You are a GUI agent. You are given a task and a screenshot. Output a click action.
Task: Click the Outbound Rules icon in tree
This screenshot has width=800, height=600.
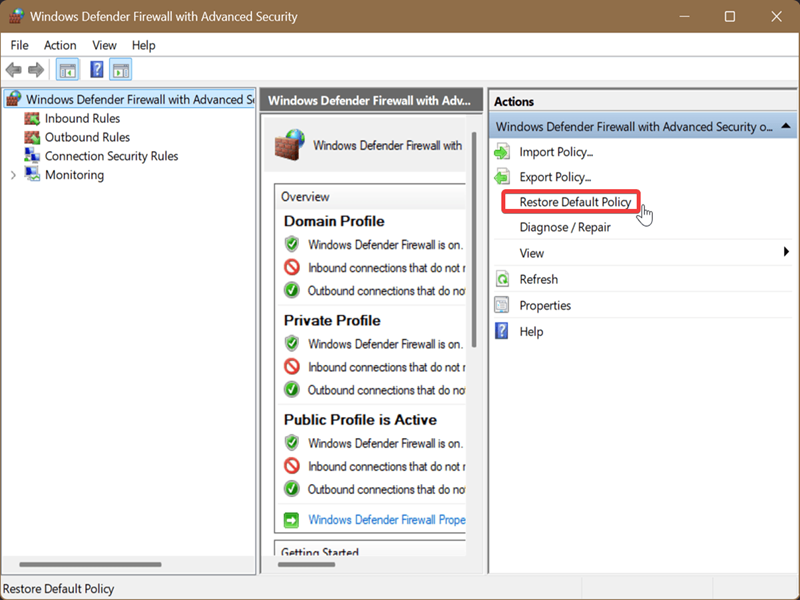(32, 137)
